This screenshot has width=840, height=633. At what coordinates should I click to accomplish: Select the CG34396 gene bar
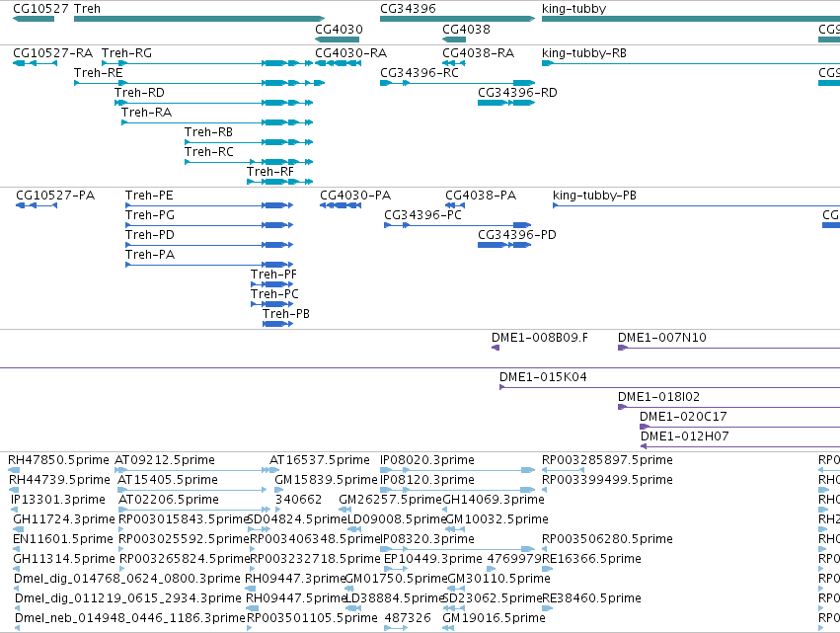click(457, 19)
